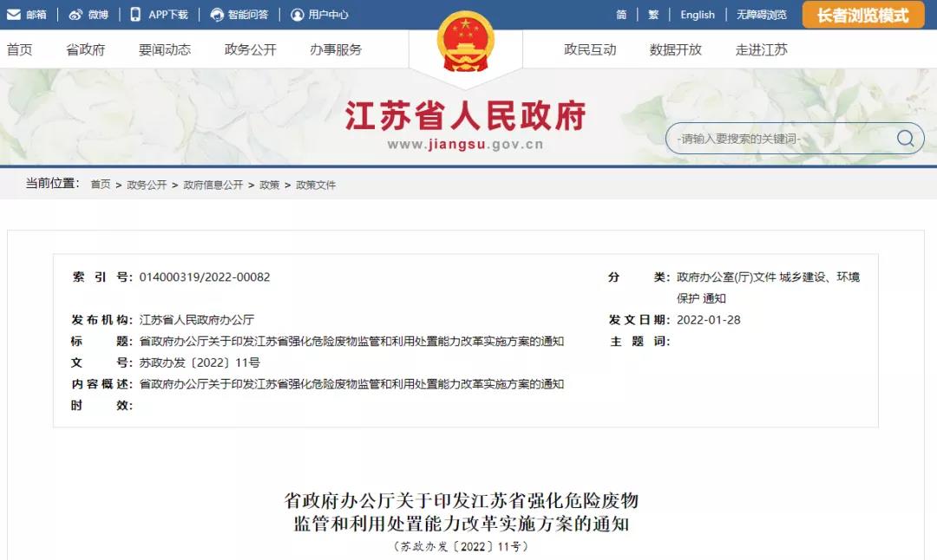937x560 pixels.
Task: Click the APP下载 phone icon
Action: [x=135, y=15]
